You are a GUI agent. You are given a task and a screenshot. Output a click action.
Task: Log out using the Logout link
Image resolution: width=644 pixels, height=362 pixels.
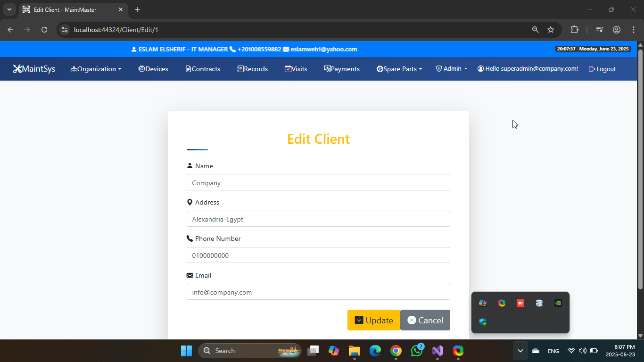click(x=602, y=69)
